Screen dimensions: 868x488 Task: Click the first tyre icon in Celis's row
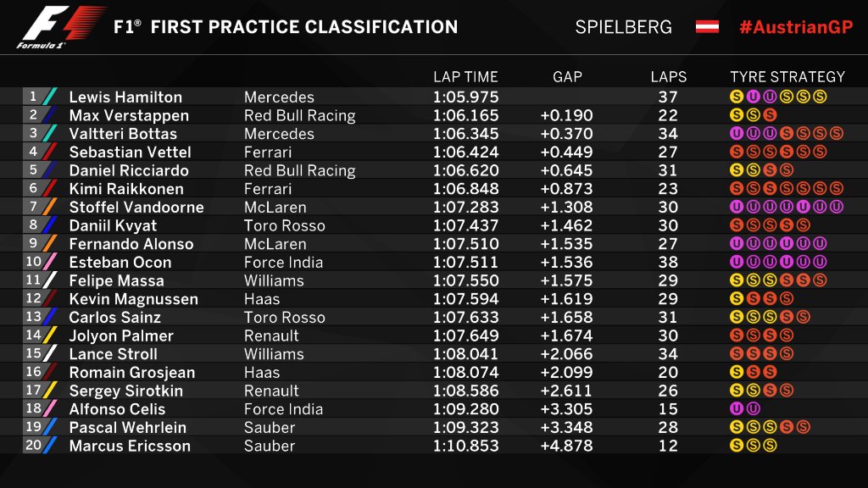click(x=736, y=409)
